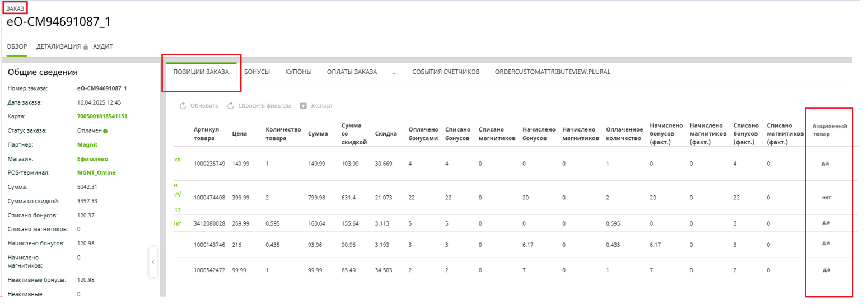This screenshot has height=308, width=868.
Task: Click the Обновить refresh icon
Action: 183,106
